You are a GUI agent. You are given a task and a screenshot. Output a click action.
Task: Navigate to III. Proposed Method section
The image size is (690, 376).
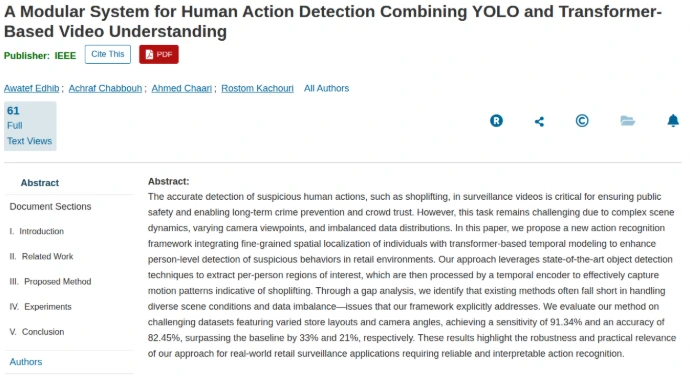tap(51, 281)
